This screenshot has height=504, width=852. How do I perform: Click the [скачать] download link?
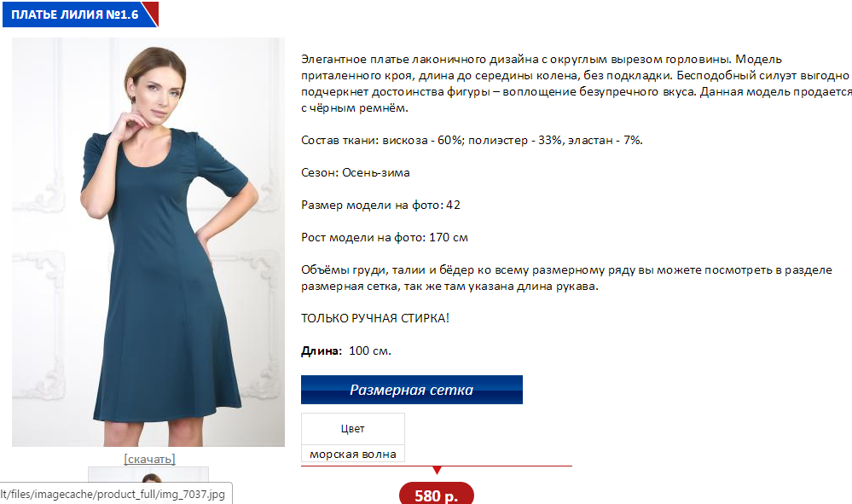[149, 459]
